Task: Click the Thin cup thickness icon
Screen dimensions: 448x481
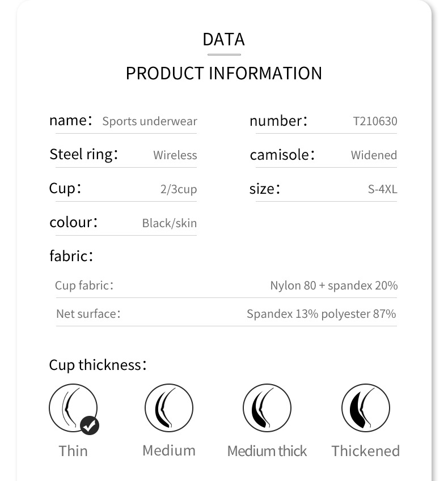Action: pyautogui.click(x=72, y=407)
